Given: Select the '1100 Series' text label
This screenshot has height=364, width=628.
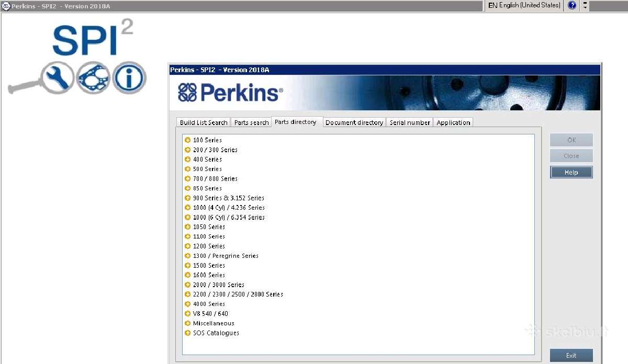Looking at the screenshot, I should [x=209, y=236].
